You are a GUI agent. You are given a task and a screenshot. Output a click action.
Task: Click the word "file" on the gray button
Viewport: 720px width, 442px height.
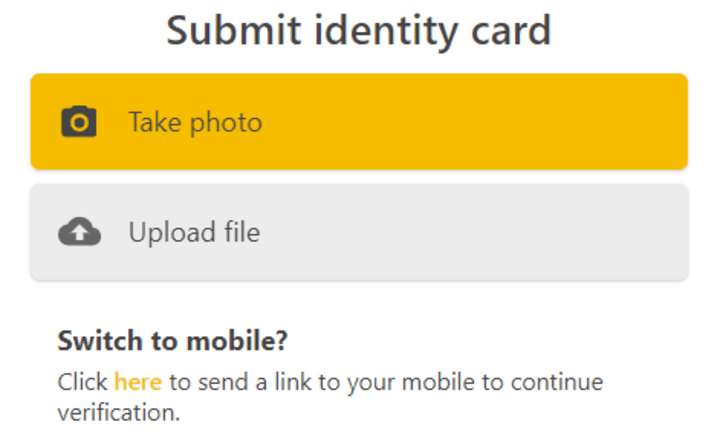[x=242, y=232]
